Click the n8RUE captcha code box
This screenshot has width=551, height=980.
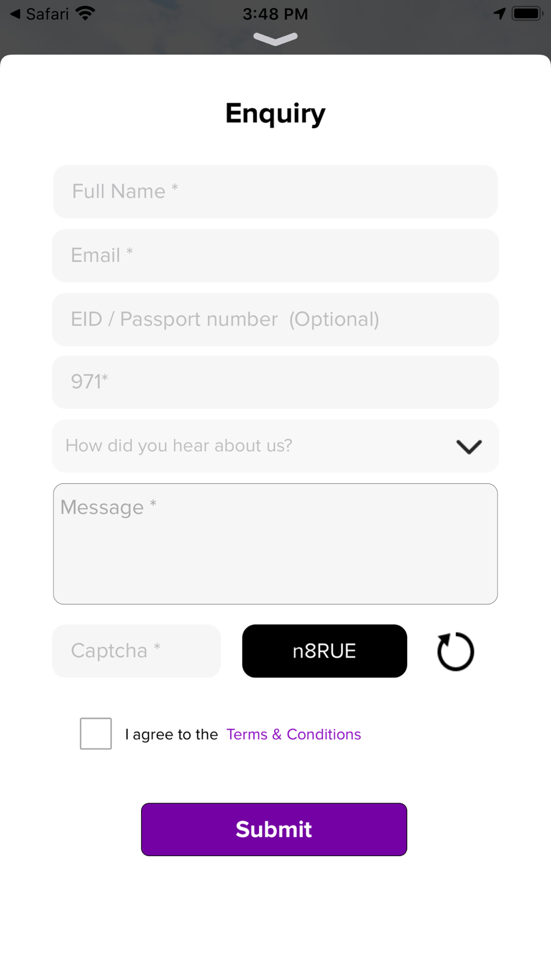click(x=324, y=651)
